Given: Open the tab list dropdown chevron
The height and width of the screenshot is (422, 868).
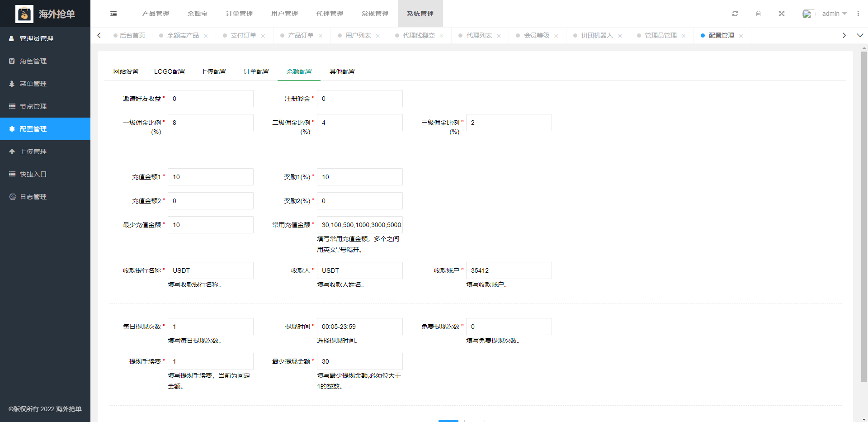Looking at the screenshot, I should coord(860,35).
